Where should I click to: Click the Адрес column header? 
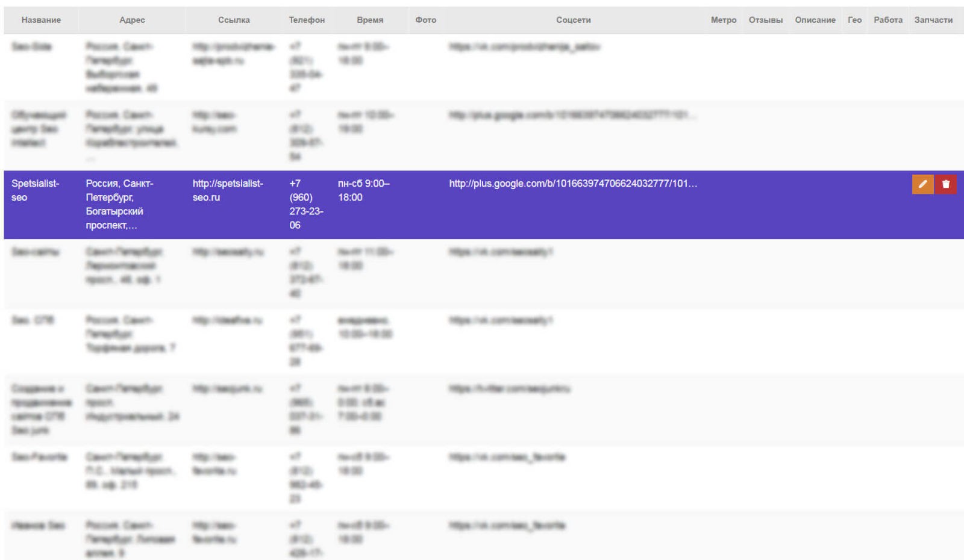(x=132, y=20)
